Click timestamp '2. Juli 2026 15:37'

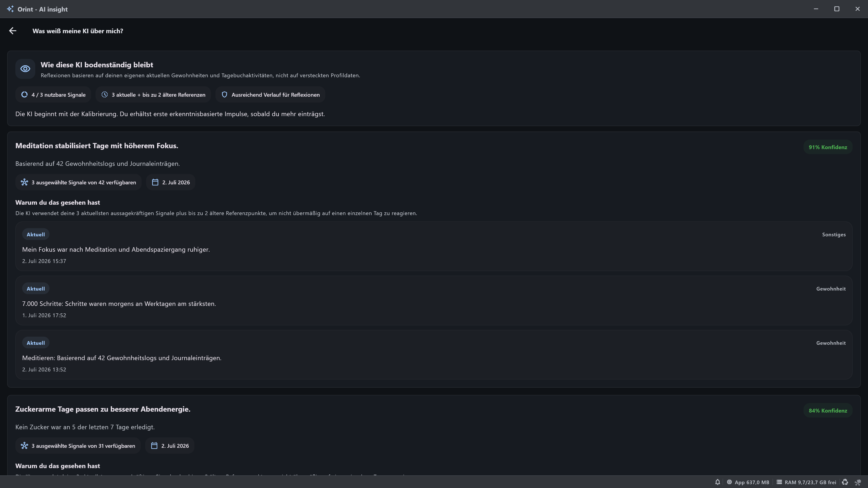pos(44,261)
